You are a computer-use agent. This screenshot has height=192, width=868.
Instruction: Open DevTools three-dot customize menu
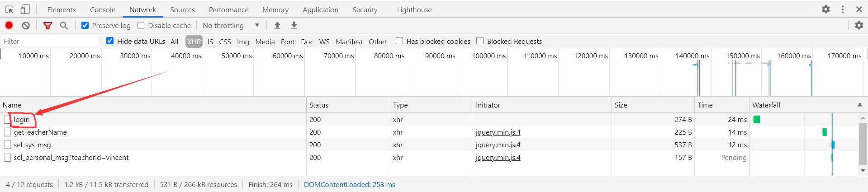[843, 9]
